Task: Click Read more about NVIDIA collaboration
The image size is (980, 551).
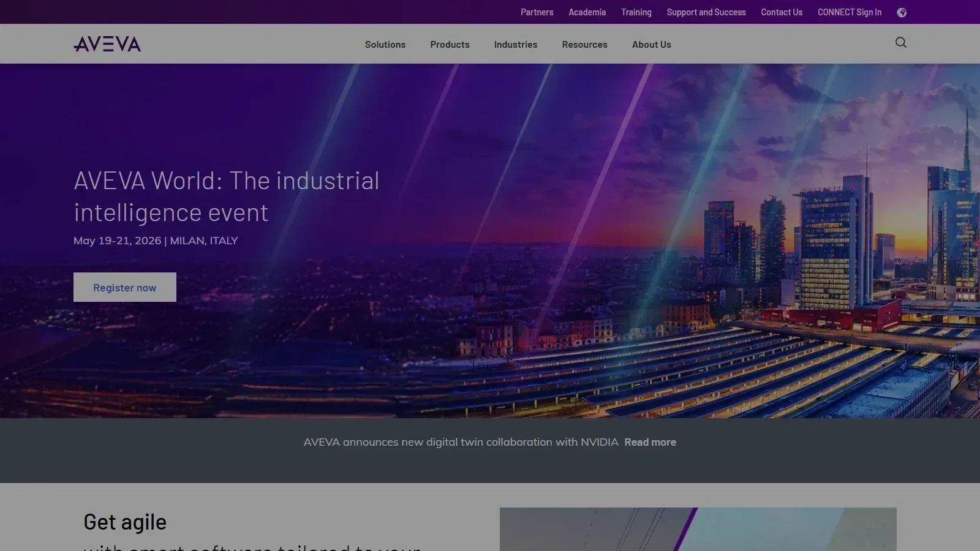Action: pyautogui.click(x=650, y=442)
